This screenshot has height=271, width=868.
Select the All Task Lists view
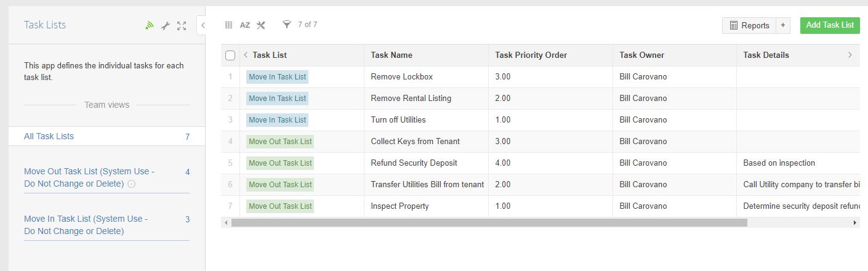tap(49, 136)
